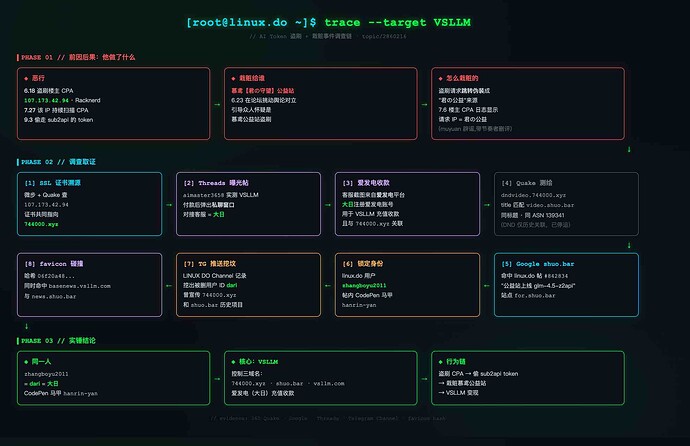The height and width of the screenshot is (446, 690).
Task: Click domains line "744000.xyz · shuo.bar · vsllm.com"
Action: 288,384
